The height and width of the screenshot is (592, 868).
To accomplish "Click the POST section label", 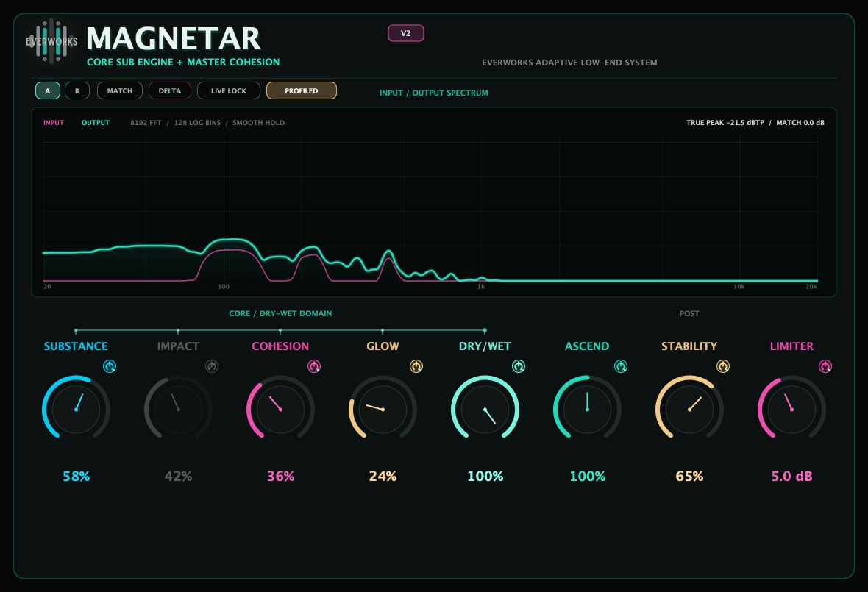I will (690, 314).
